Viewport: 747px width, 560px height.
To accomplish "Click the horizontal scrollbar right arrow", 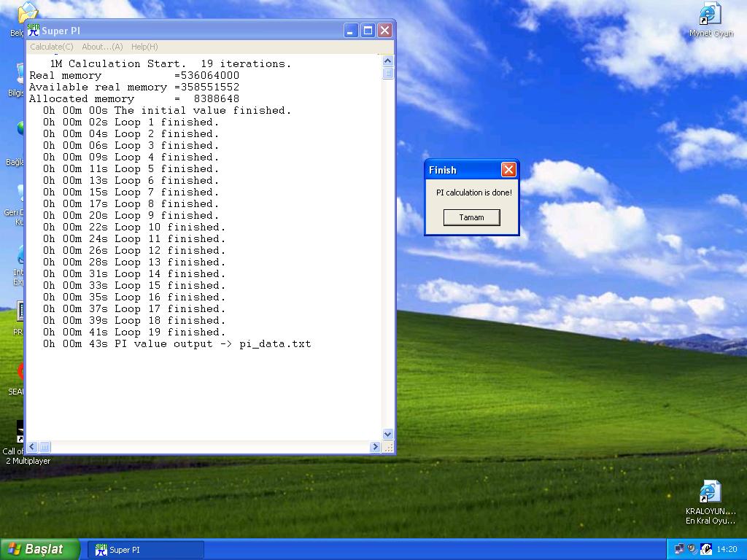I will [375, 447].
